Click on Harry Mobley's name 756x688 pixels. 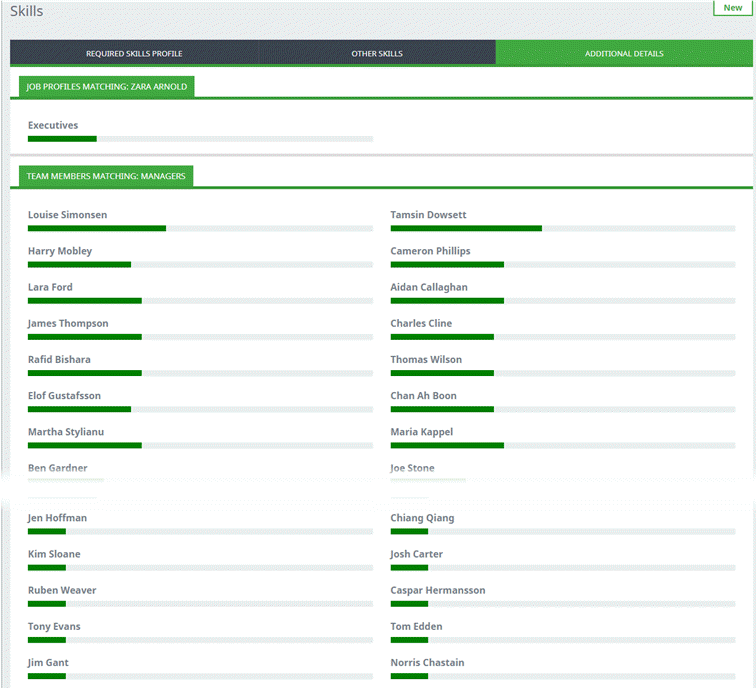pyautogui.click(x=60, y=251)
